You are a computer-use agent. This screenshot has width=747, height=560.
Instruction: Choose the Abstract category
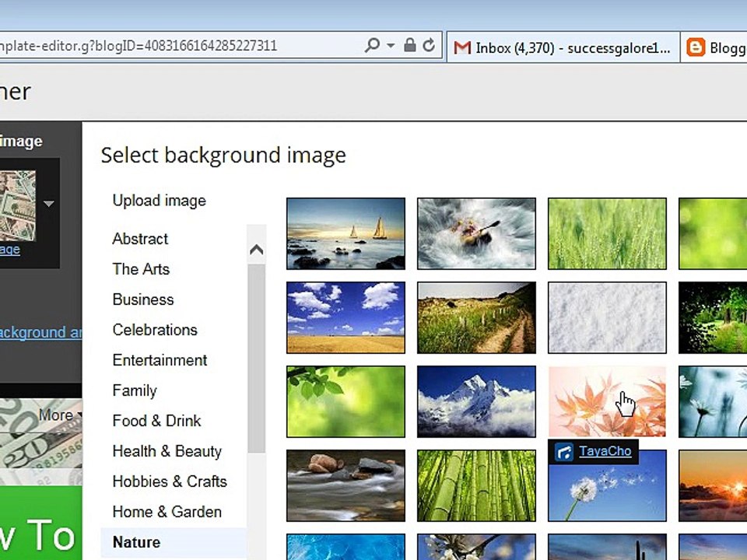[x=141, y=239]
